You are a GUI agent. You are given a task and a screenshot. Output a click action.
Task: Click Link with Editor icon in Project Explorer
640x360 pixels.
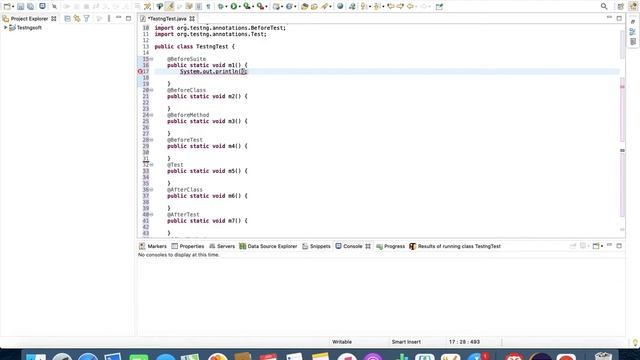click(x=77, y=19)
